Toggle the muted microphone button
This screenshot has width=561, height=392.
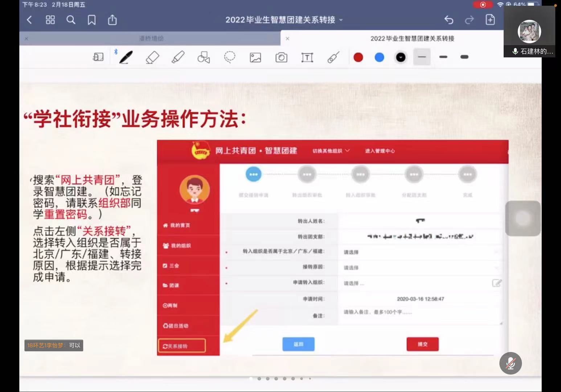point(510,363)
